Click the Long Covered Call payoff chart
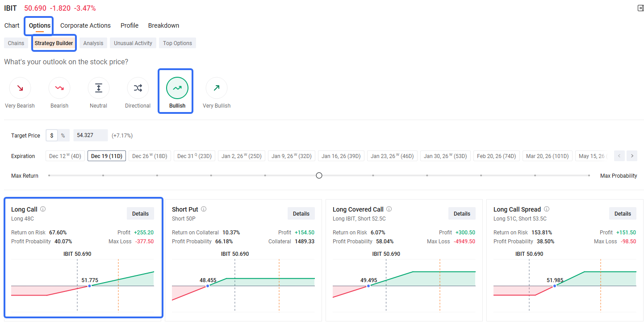644x325 pixels. coord(404,285)
